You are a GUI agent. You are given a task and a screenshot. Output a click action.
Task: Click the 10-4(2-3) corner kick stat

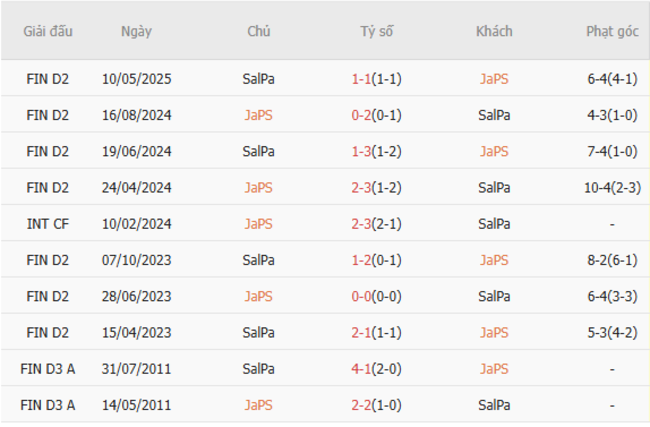[x=612, y=187]
